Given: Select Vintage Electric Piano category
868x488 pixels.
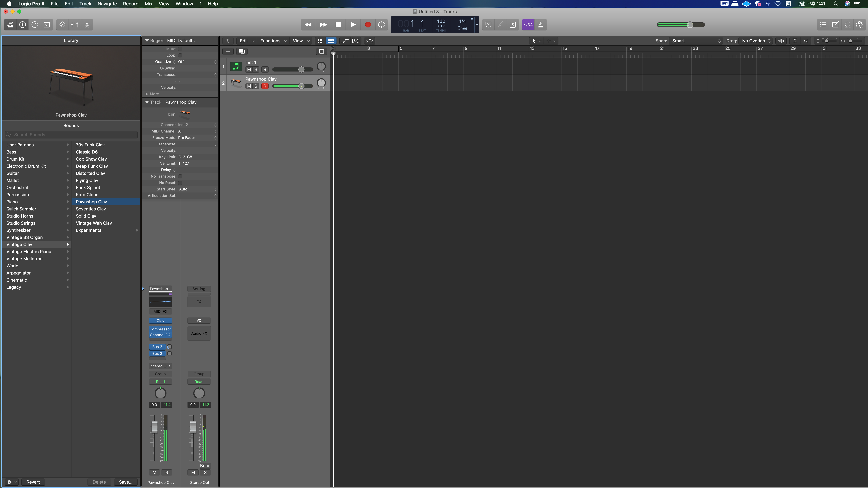Looking at the screenshot, I should point(29,252).
